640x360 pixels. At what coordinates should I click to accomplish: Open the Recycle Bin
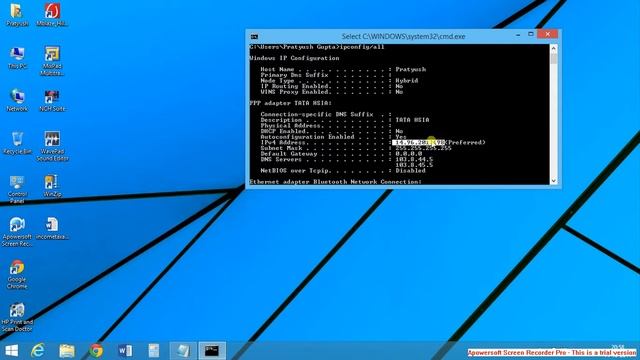tap(17, 143)
